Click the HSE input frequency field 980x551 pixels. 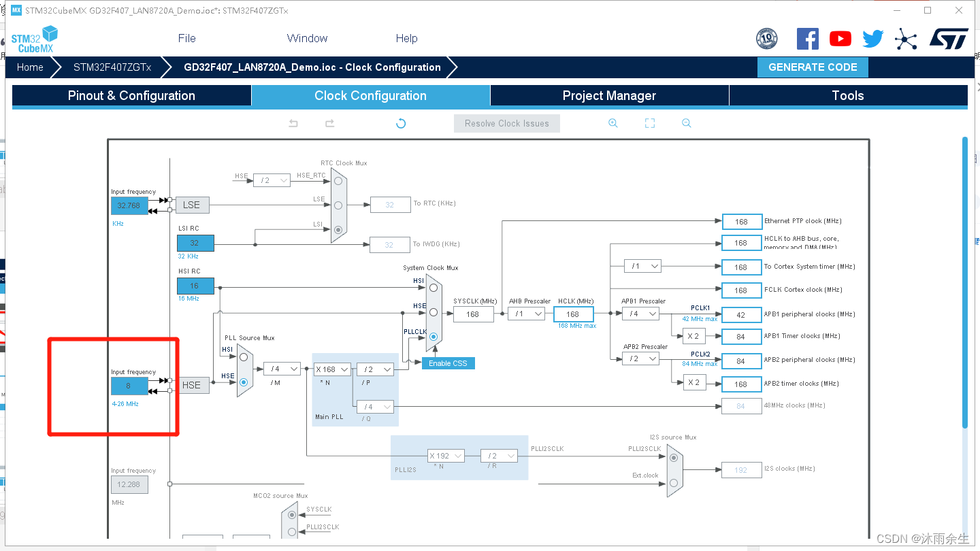point(129,386)
